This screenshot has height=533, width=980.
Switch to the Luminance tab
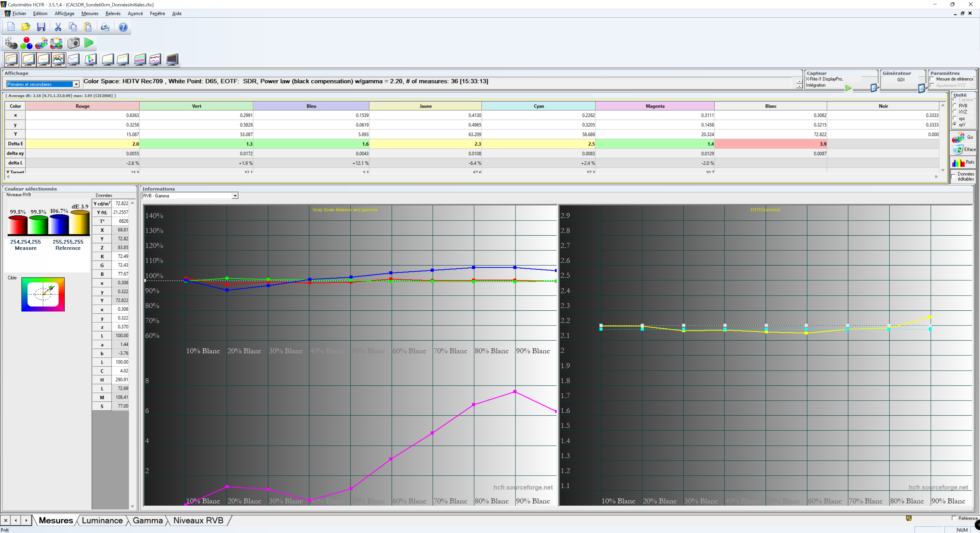102,520
